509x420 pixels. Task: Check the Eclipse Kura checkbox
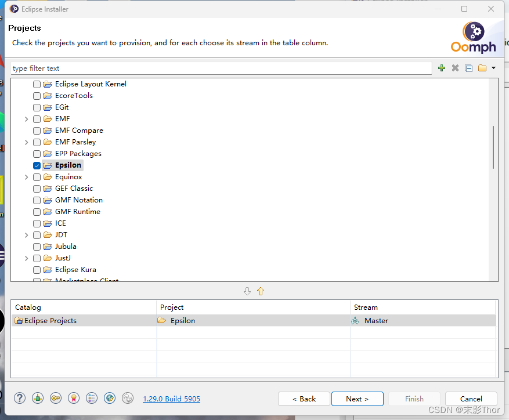(x=37, y=270)
